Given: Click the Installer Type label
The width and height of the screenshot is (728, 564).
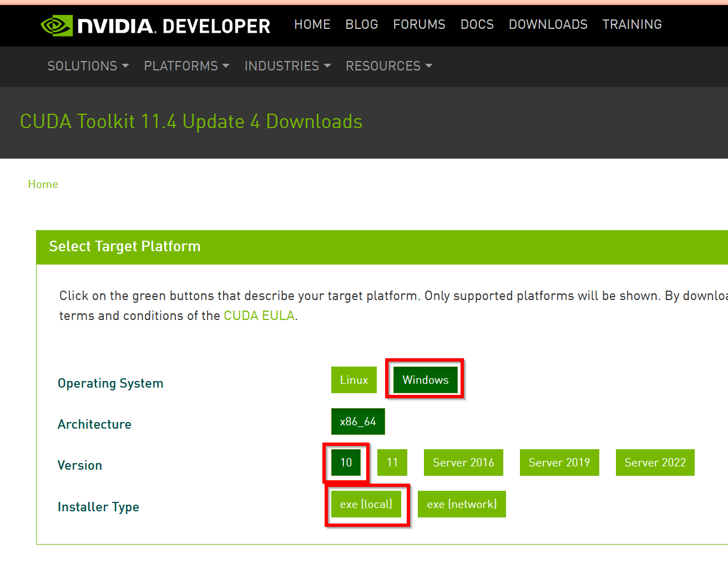Looking at the screenshot, I should [x=98, y=507].
